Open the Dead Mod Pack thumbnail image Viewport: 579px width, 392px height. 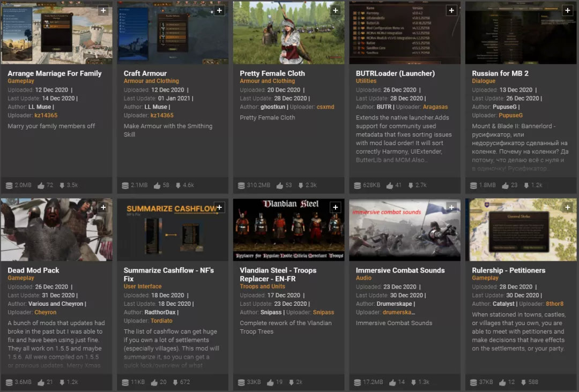coord(56,229)
